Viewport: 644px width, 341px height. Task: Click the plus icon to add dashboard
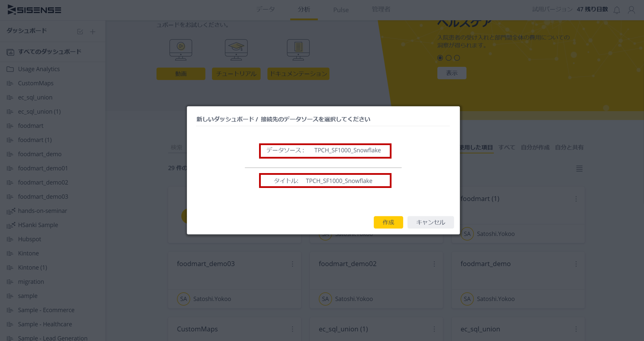tap(93, 32)
